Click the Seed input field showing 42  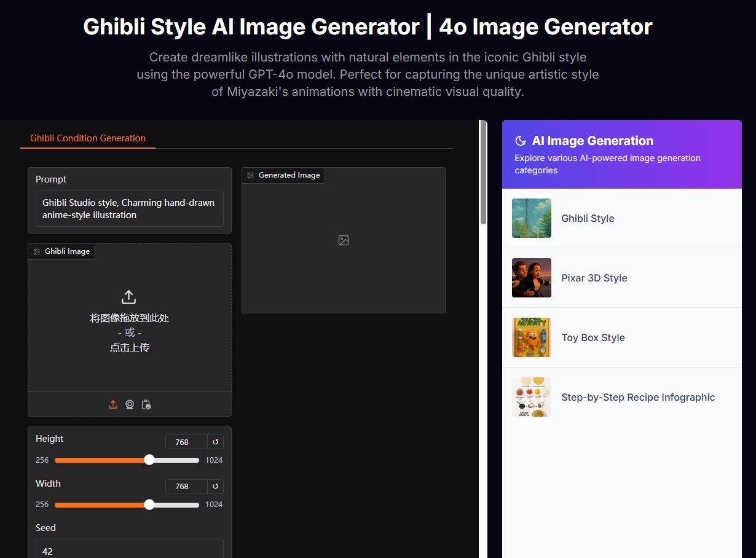click(x=130, y=550)
